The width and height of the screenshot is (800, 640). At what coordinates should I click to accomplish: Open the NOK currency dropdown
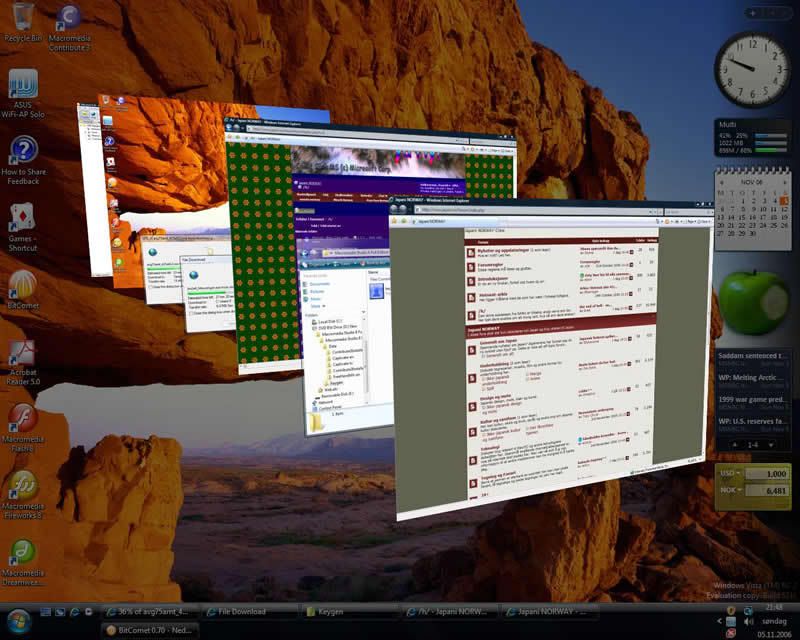coord(731,490)
